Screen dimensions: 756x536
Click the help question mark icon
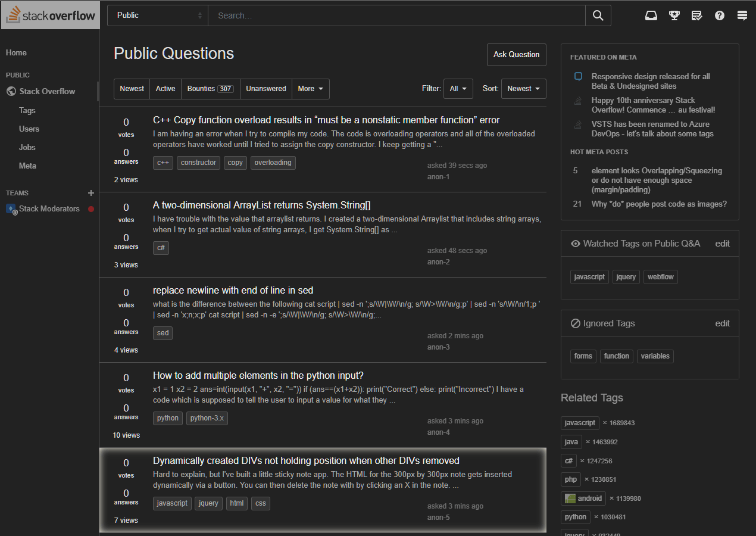pyautogui.click(x=720, y=15)
